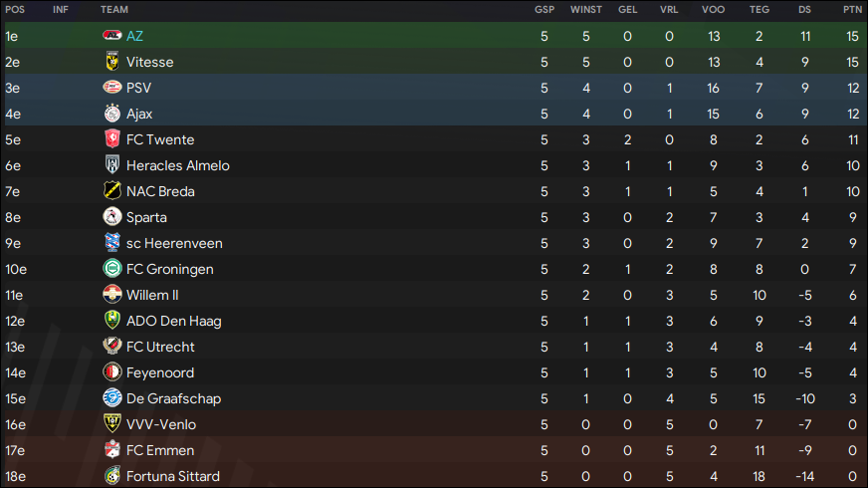
Task: Click the Vitesse club crest icon
Action: pos(112,62)
